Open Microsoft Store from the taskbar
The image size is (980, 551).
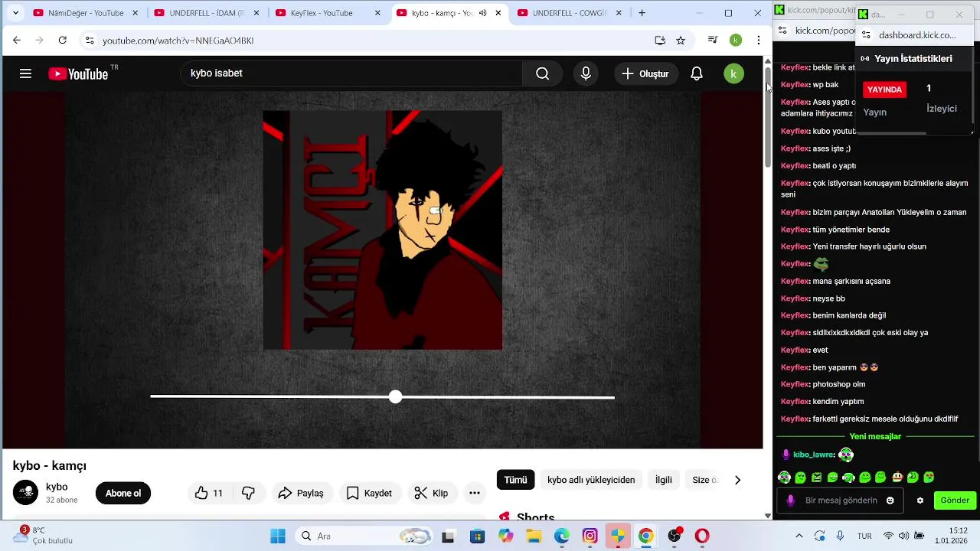477,536
